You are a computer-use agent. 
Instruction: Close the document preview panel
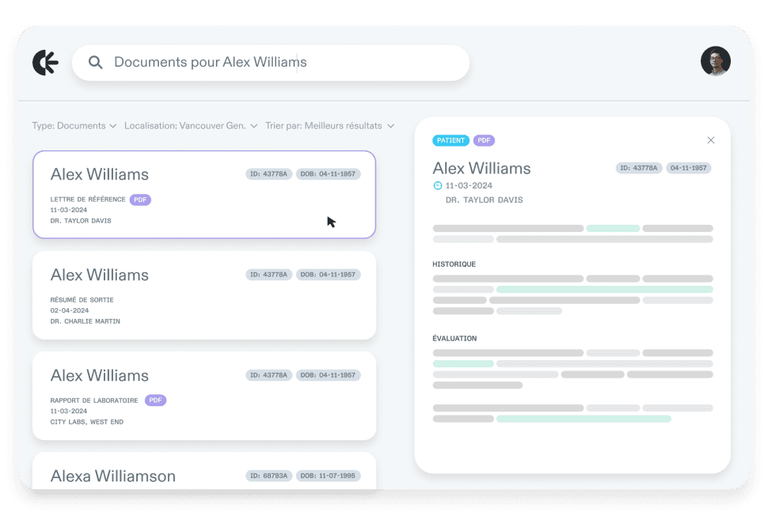pos(710,140)
